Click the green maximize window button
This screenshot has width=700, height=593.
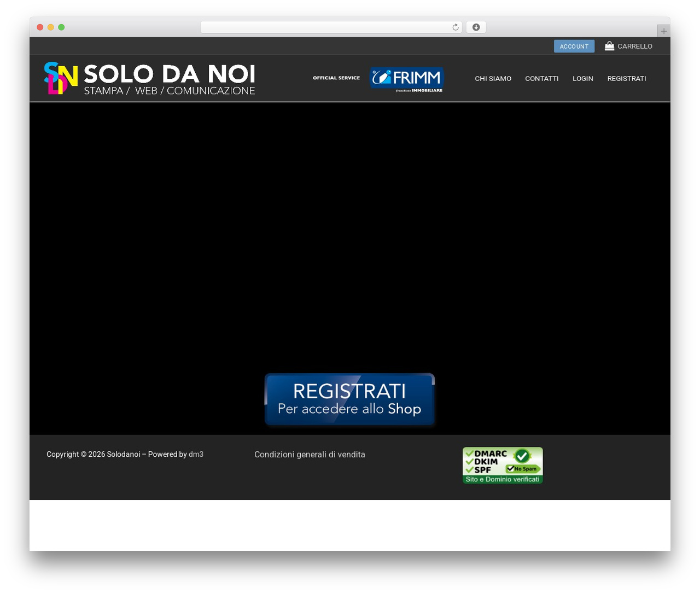[x=61, y=27]
